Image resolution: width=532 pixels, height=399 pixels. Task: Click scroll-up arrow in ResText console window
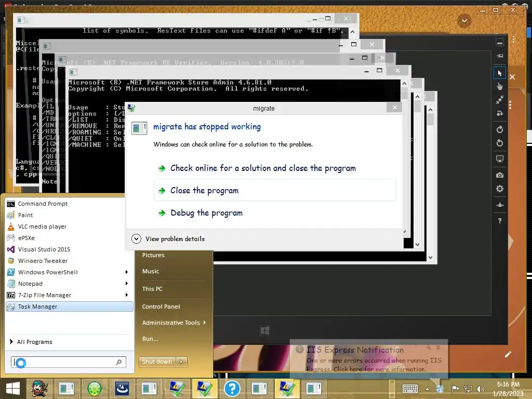pos(353,32)
